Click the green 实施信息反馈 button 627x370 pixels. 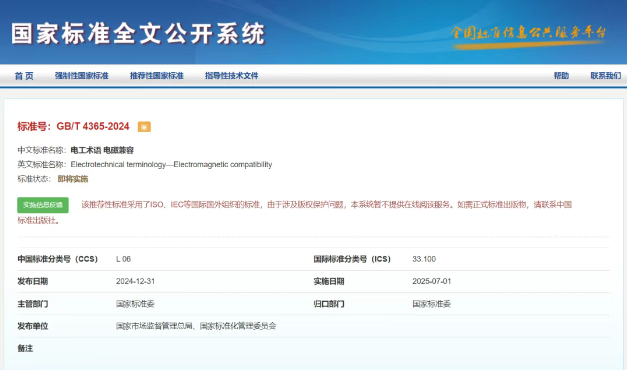[43, 205]
